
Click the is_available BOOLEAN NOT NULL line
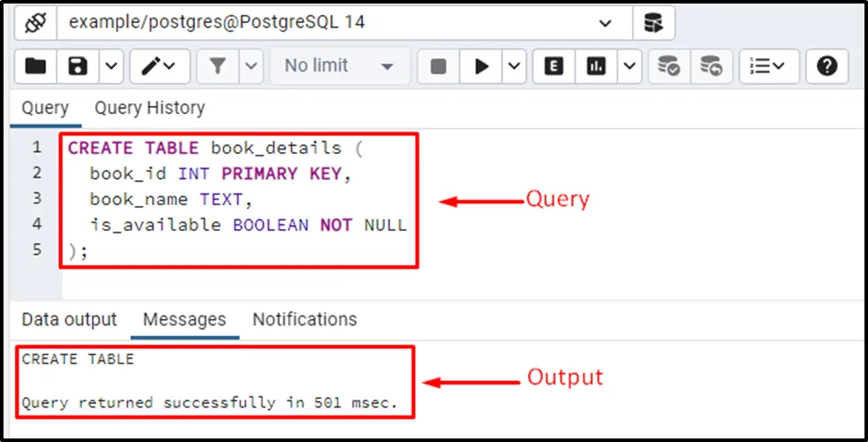(x=248, y=225)
